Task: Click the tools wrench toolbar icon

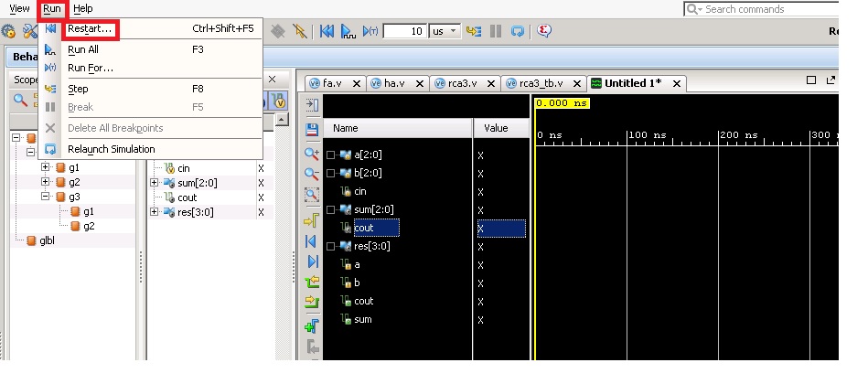Action: pyautogui.click(x=29, y=31)
